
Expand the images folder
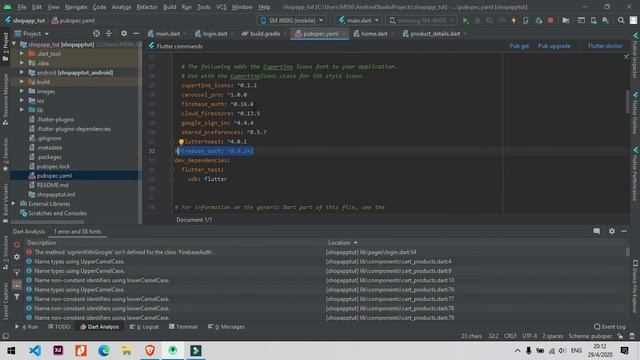(22, 91)
